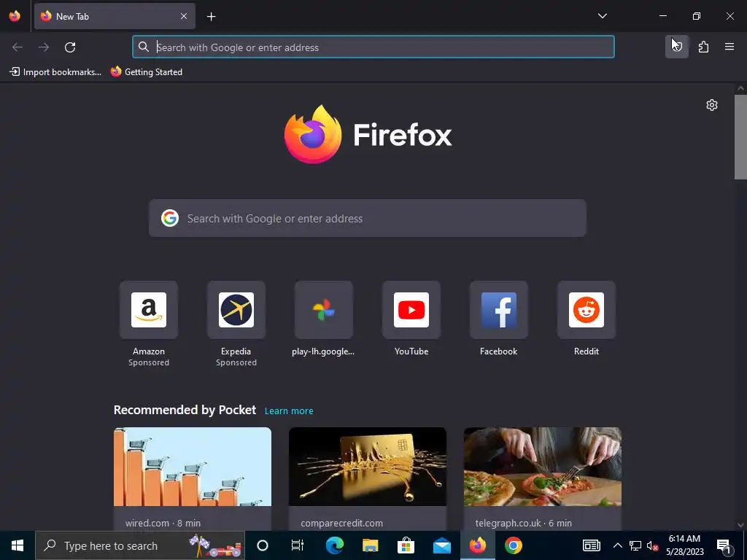Open the Firefox application menu
The image size is (747, 560).
(729, 47)
